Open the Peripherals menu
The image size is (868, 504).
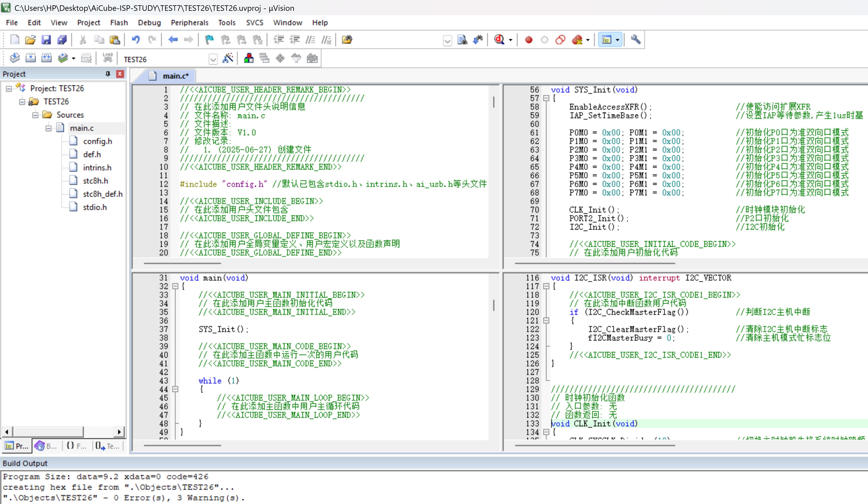click(x=190, y=23)
